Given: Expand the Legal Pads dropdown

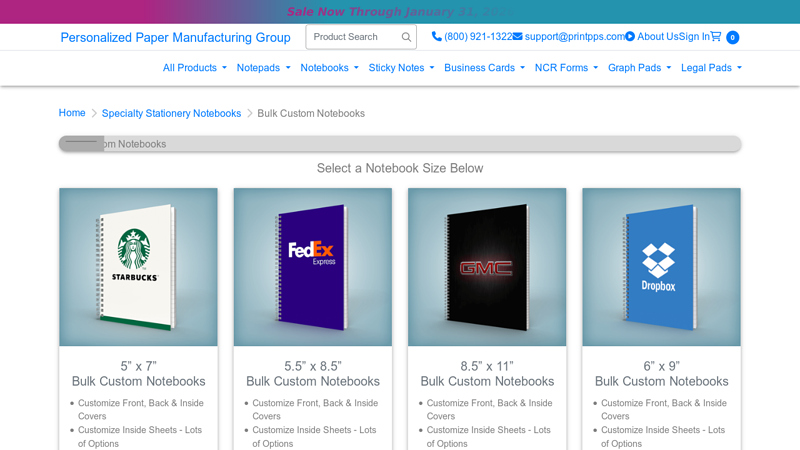Looking at the screenshot, I should (711, 67).
